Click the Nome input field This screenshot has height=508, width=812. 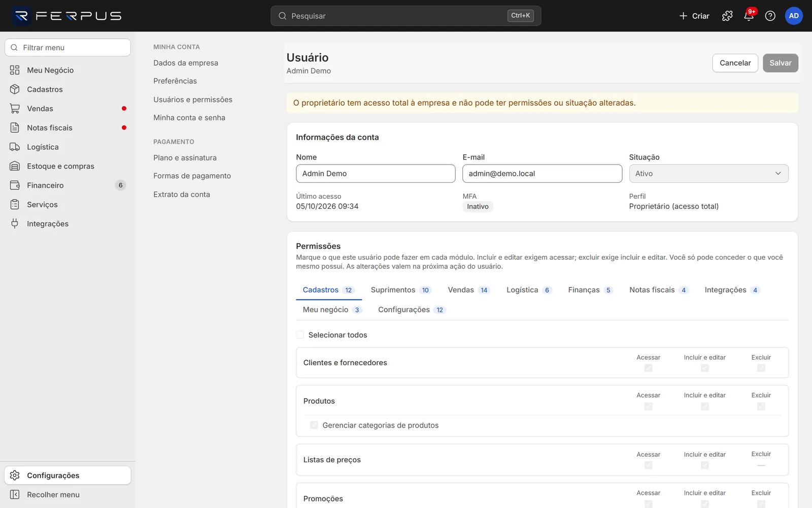(x=376, y=174)
